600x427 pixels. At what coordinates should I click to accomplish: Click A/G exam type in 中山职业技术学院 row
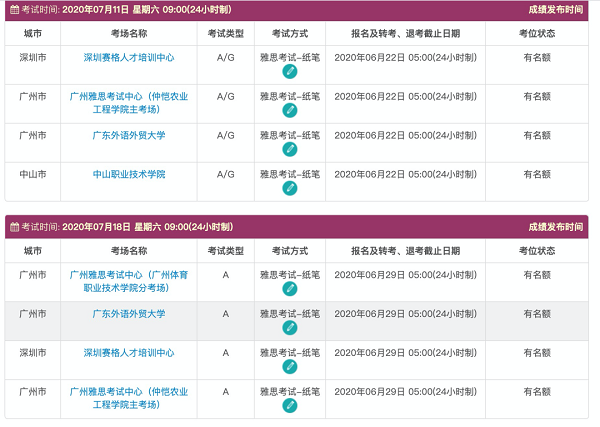(x=226, y=174)
